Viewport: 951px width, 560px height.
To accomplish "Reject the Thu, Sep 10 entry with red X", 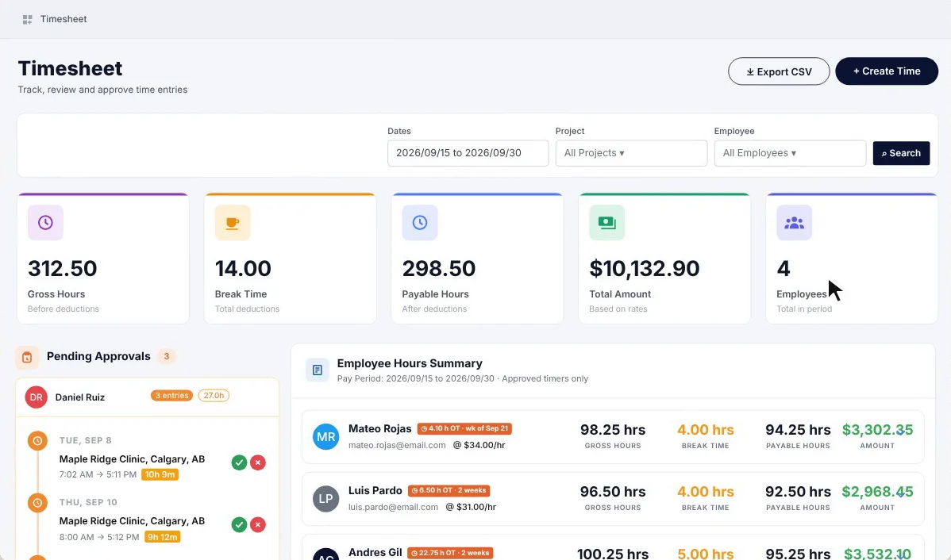I will 258,524.
